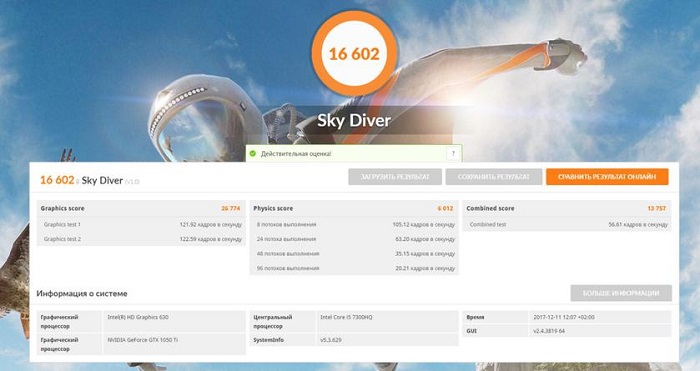Click the 96 потоков выполнения row

[354, 268]
